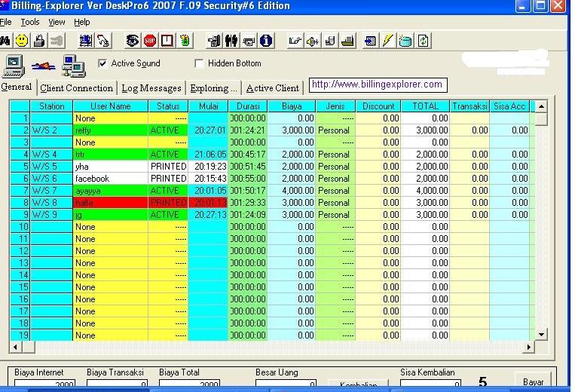Click the TOTAL column header
Screen dimensions: 575x392
point(425,106)
